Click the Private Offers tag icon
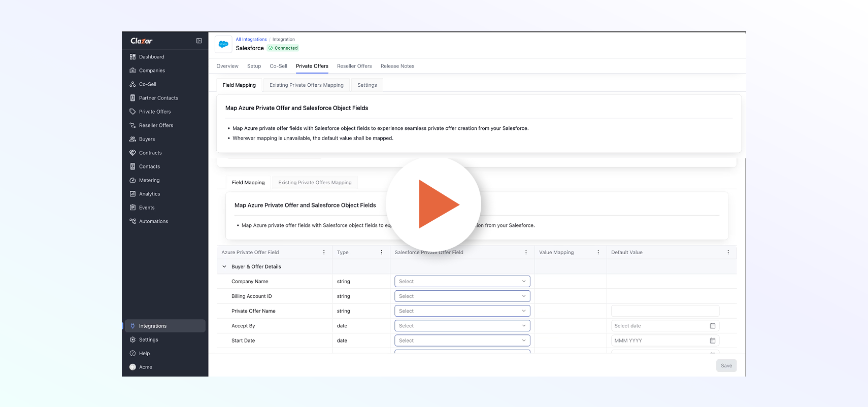Screen dimensions: 868x407 [x=132, y=112]
